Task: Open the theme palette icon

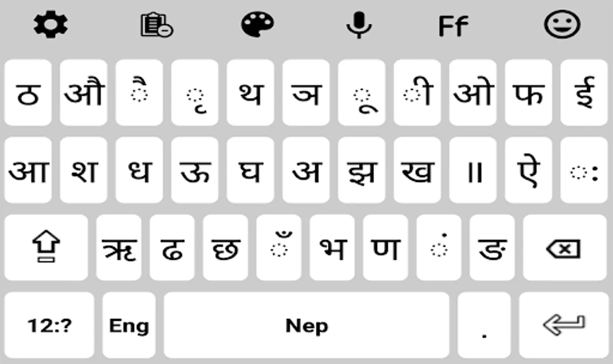Action: pos(258,25)
